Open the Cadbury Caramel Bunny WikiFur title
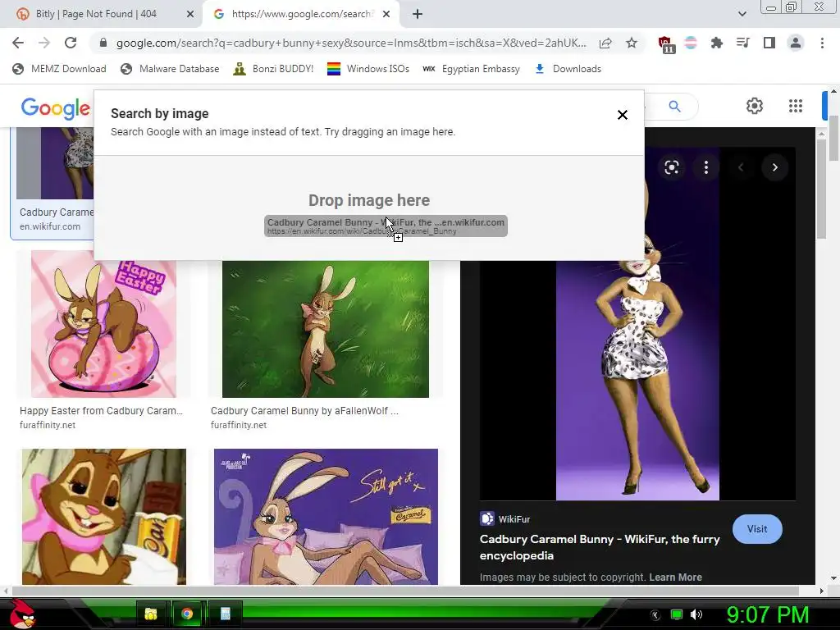Image resolution: width=840 pixels, height=630 pixels. pos(600,547)
